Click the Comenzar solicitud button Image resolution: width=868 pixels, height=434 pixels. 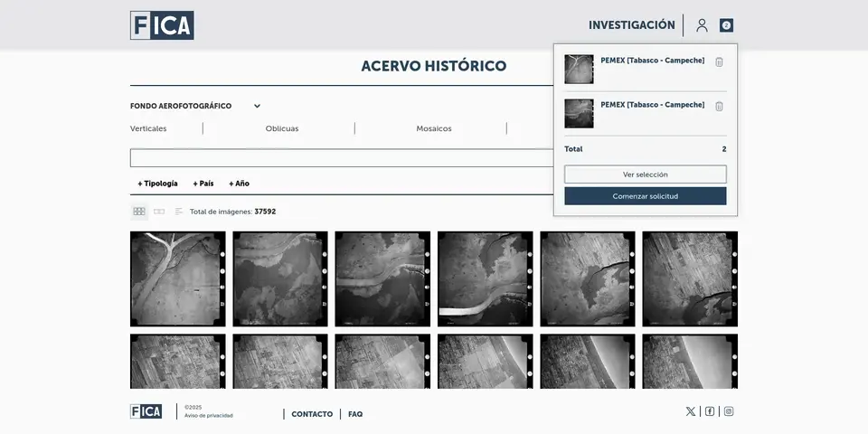pyautogui.click(x=645, y=196)
